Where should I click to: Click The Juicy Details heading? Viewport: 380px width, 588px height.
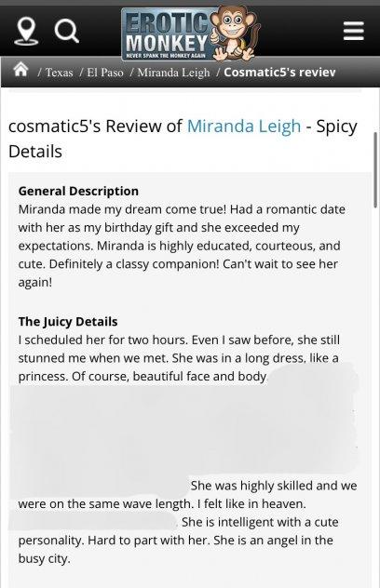tap(68, 322)
